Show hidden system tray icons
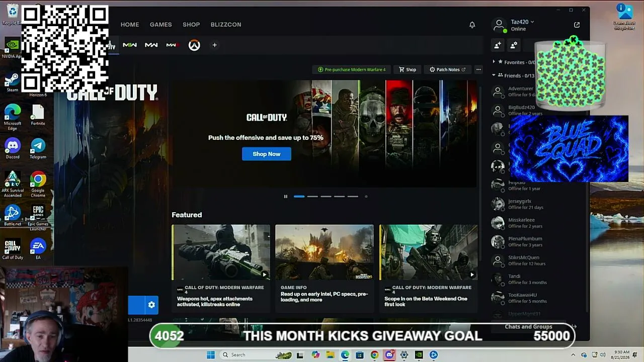The image size is (644, 362). (573, 355)
